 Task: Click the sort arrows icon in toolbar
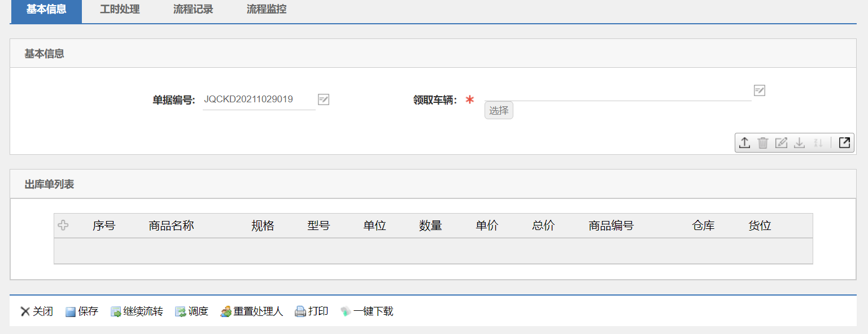[817, 143]
